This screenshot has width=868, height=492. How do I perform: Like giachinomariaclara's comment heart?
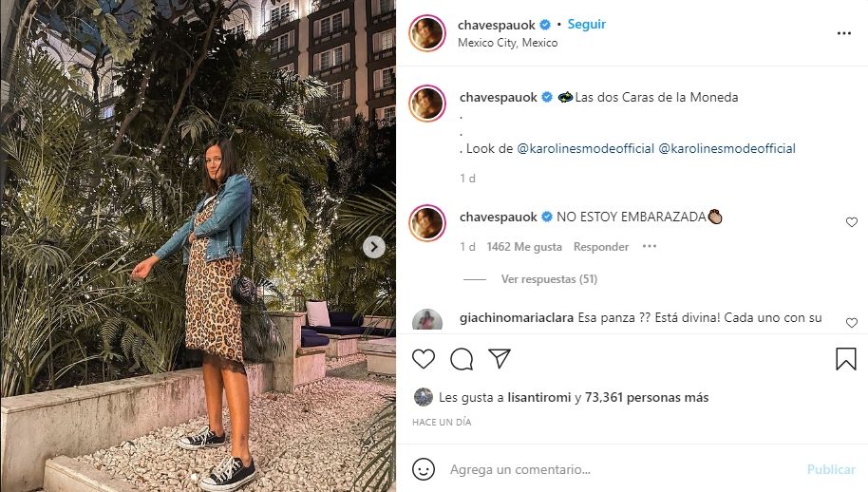point(852,323)
